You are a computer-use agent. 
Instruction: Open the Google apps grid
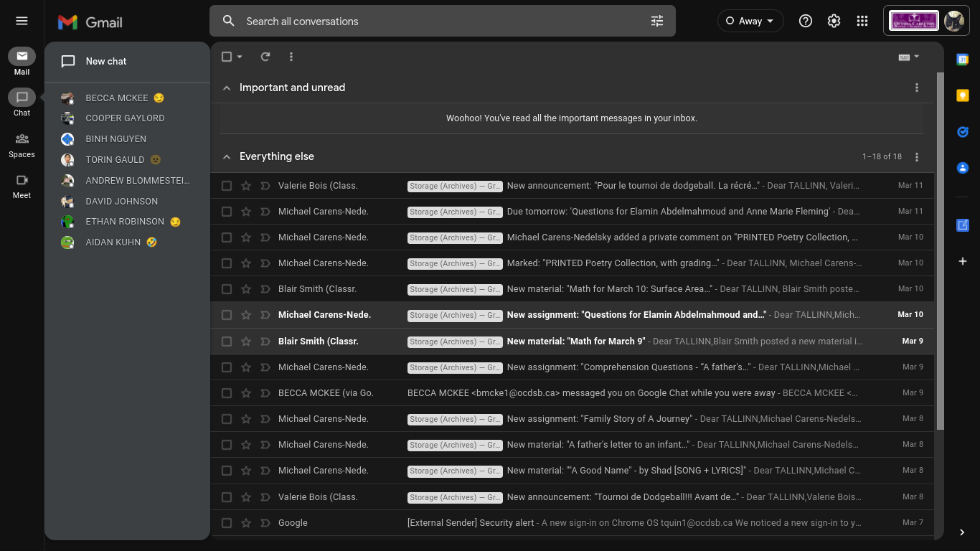pyautogui.click(x=862, y=21)
